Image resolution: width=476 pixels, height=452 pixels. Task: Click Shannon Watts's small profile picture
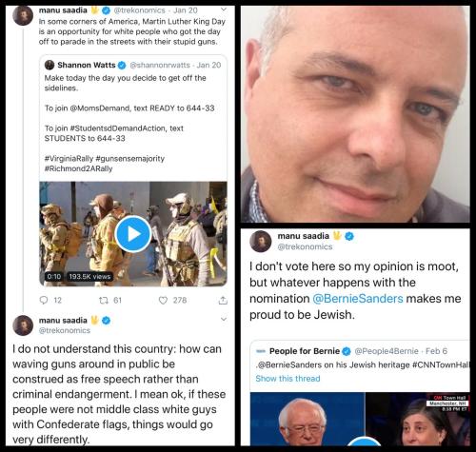click(50, 65)
